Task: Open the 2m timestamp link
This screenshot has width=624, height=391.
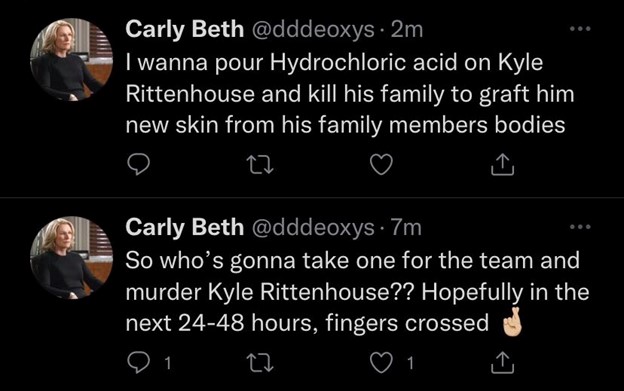Action: 407,30
